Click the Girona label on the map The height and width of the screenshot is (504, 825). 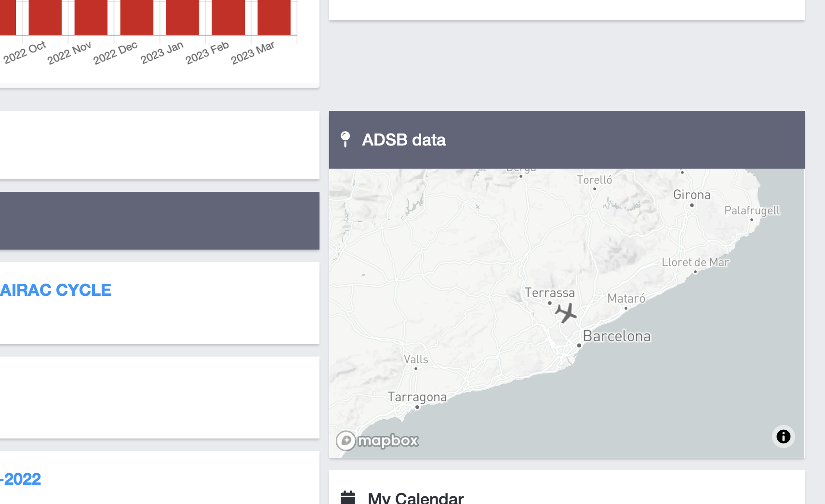coord(692,195)
